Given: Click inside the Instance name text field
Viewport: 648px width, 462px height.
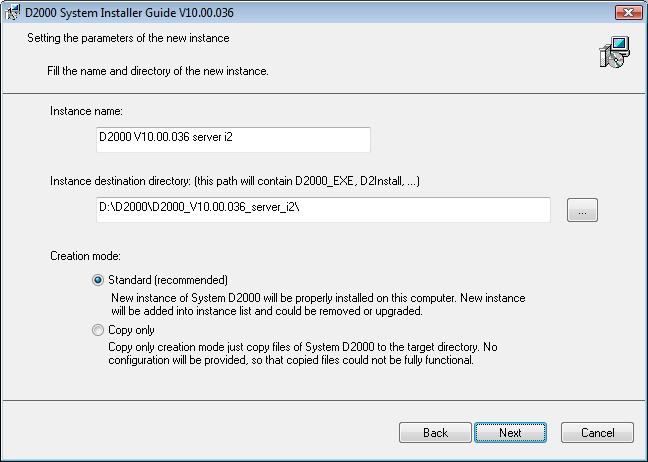Looking at the screenshot, I should click(x=233, y=140).
